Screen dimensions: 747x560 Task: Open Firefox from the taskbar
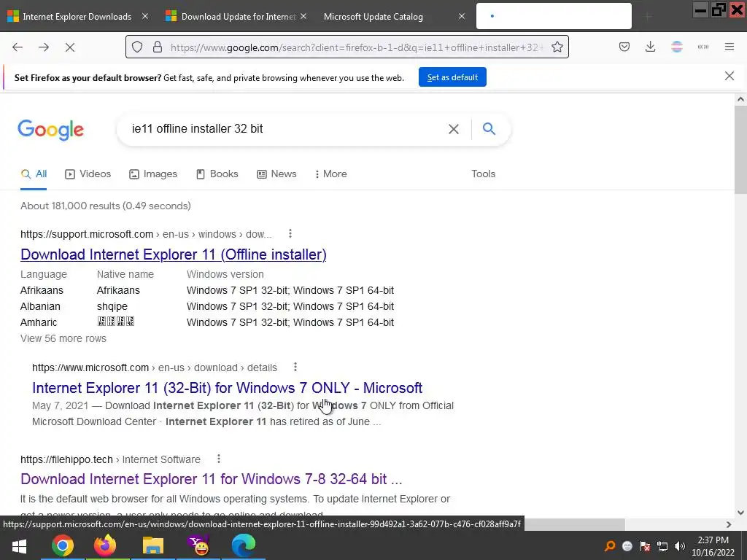(105, 545)
